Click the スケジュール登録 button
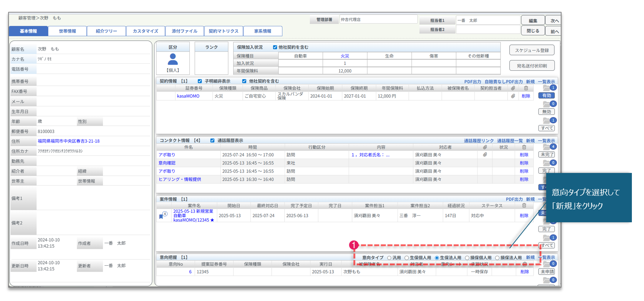 coord(531,50)
